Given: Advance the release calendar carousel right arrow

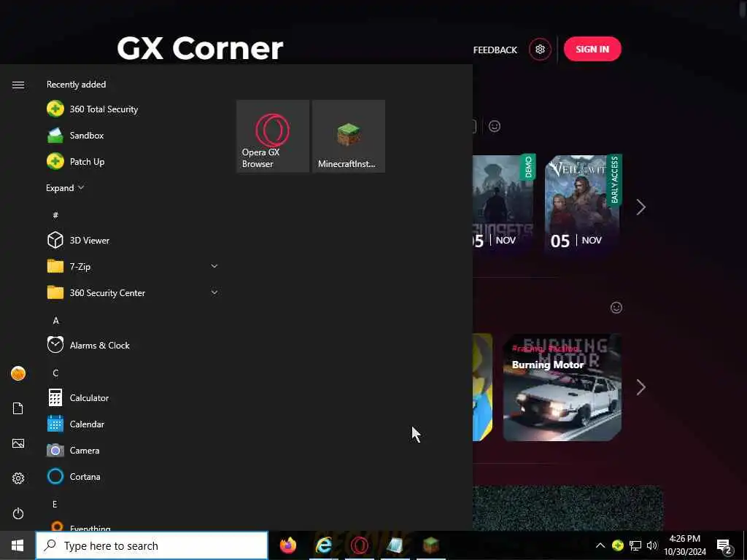Looking at the screenshot, I should tap(640, 207).
